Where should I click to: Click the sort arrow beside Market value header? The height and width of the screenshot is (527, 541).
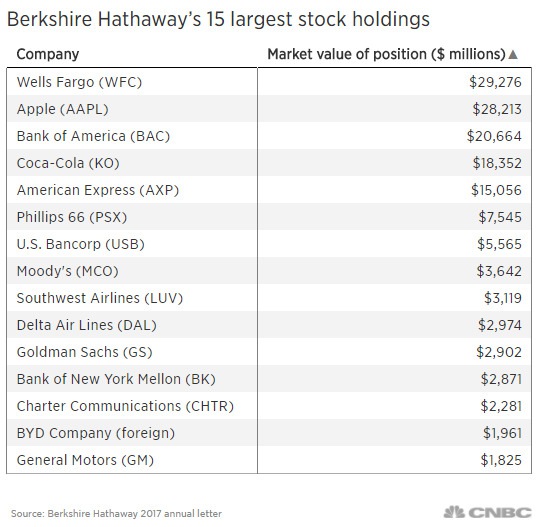click(x=513, y=55)
